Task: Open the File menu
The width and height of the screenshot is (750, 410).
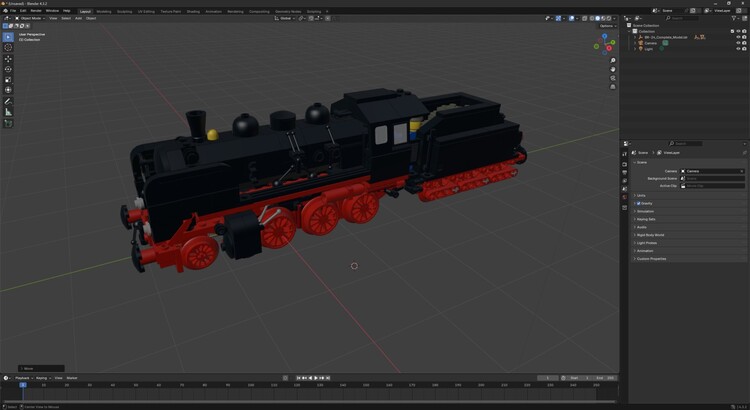Action: (x=13, y=11)
